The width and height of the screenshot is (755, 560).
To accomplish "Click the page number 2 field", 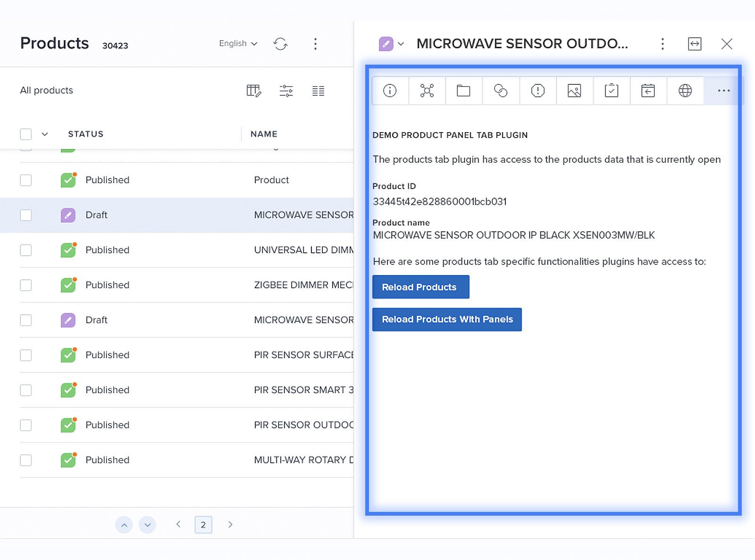I will [203, 525].
